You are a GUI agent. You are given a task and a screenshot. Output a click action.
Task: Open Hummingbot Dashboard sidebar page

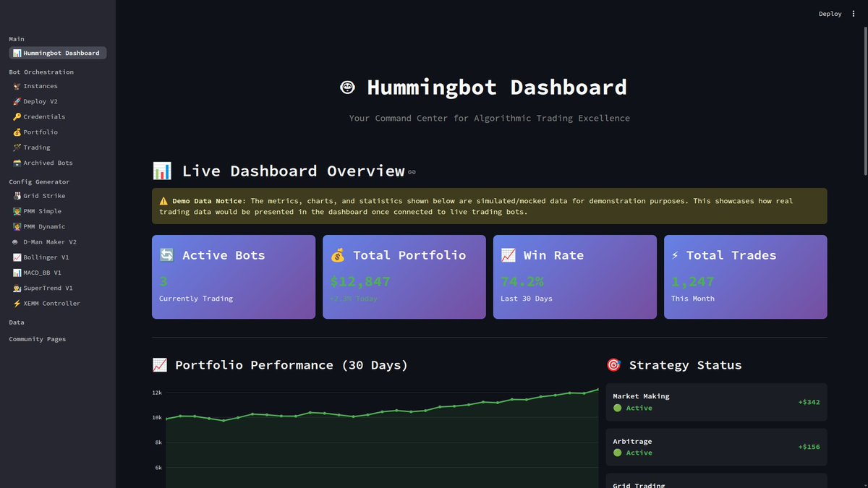click(58, 53)
